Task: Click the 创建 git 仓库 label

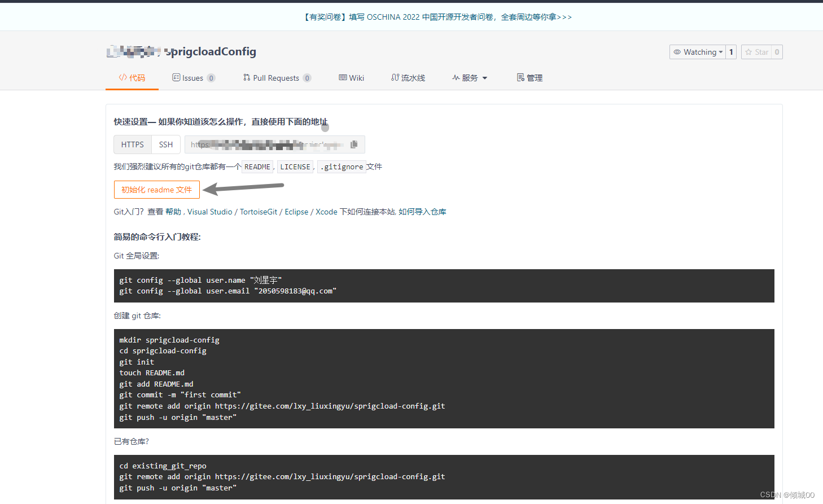Action: tap(137, 315)
